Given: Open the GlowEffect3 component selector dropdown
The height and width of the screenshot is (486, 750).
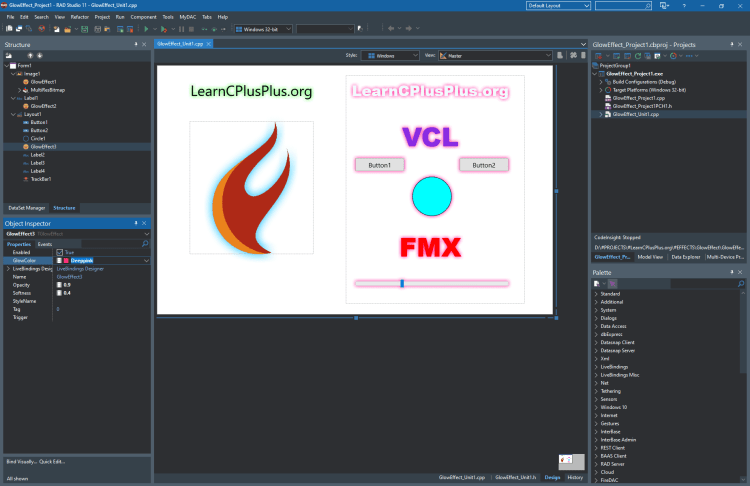Looking at the screenshot, I should click(x=146, y=234).
